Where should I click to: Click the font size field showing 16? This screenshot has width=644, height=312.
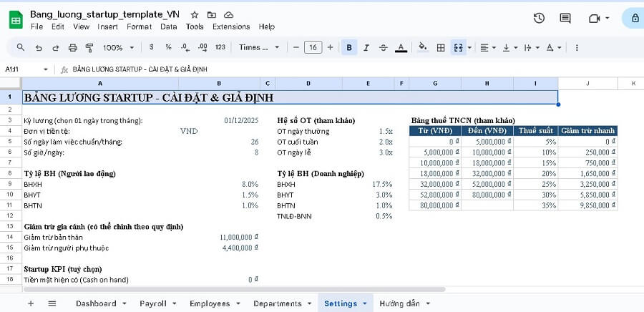point(313,48)
